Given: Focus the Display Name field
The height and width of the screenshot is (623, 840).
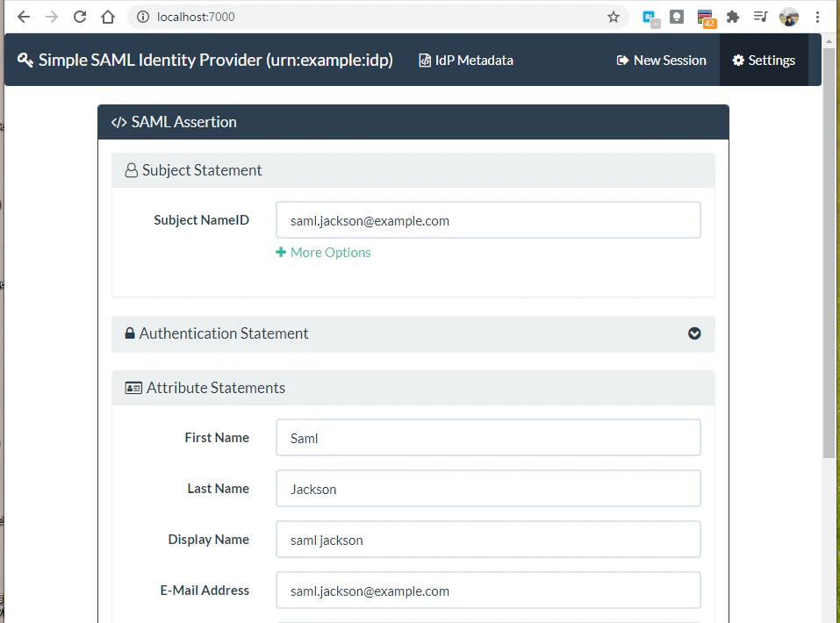Looking at the screenshot, I should coord(488,540).
